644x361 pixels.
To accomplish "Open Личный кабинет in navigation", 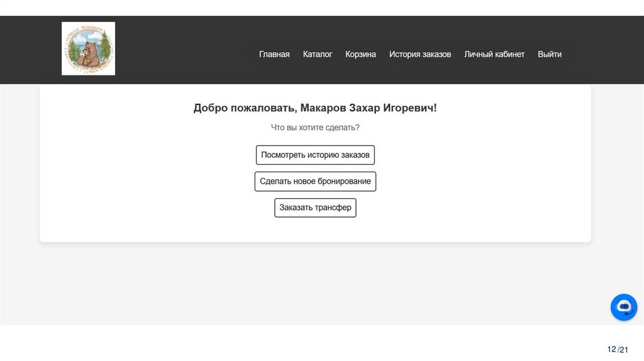I will click(494, 54).
